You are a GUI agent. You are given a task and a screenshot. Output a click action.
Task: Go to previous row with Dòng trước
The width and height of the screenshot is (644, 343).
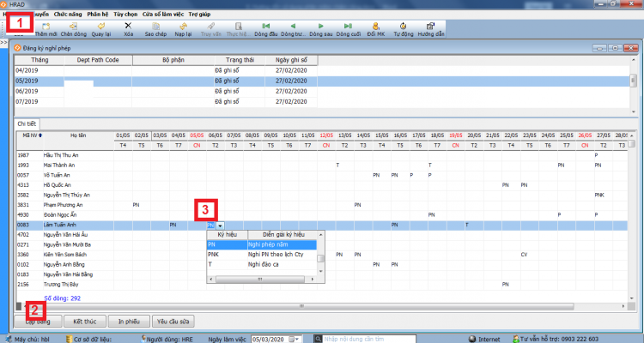pyautogui.click(x=293, y=26)
